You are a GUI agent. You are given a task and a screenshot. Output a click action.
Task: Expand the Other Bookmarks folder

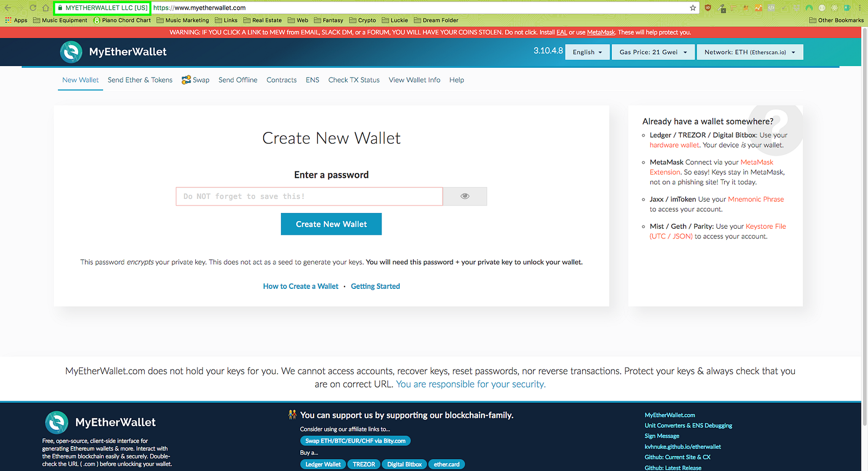(837, 21)
